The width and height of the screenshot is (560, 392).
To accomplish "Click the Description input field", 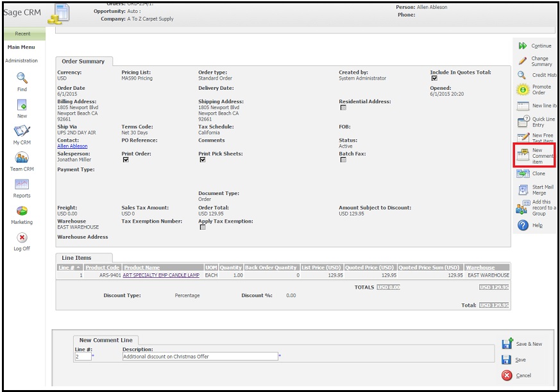I will click(200, 356).
